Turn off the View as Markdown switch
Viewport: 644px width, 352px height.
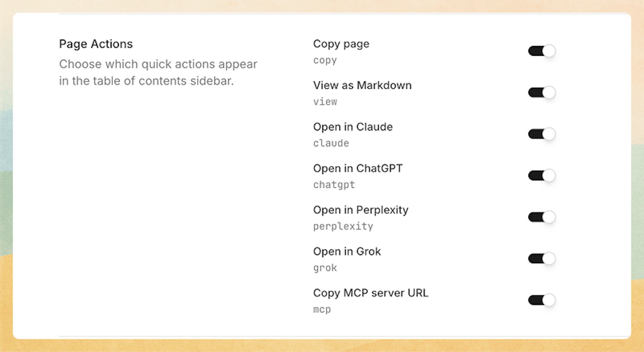(x=541, y=93)
